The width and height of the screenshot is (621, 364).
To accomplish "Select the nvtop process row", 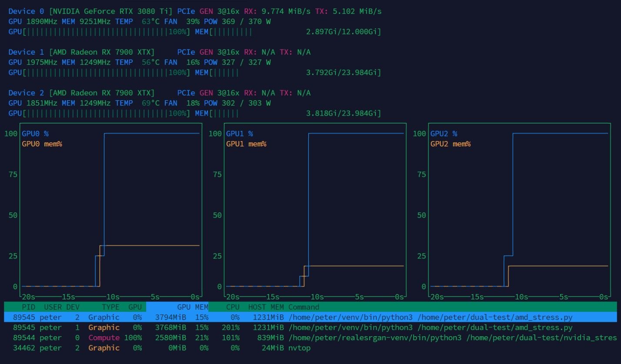I will point(310,348).
